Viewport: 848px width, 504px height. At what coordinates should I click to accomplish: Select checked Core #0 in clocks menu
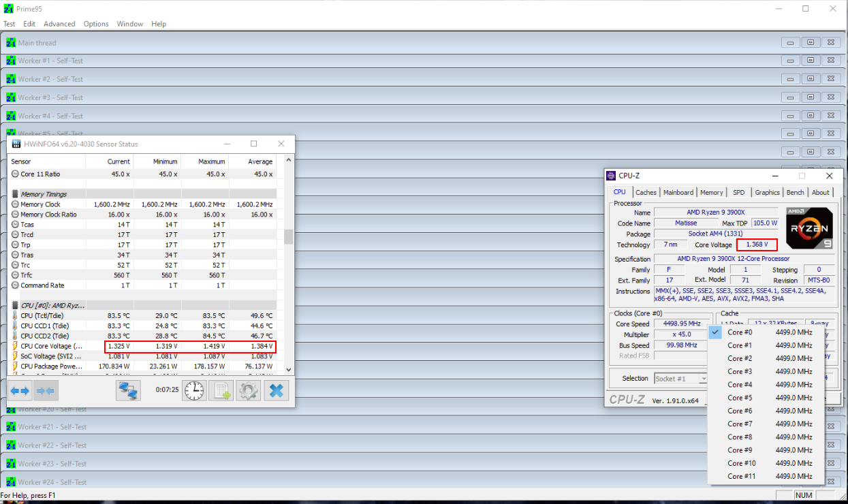click(x=766, y=332)
